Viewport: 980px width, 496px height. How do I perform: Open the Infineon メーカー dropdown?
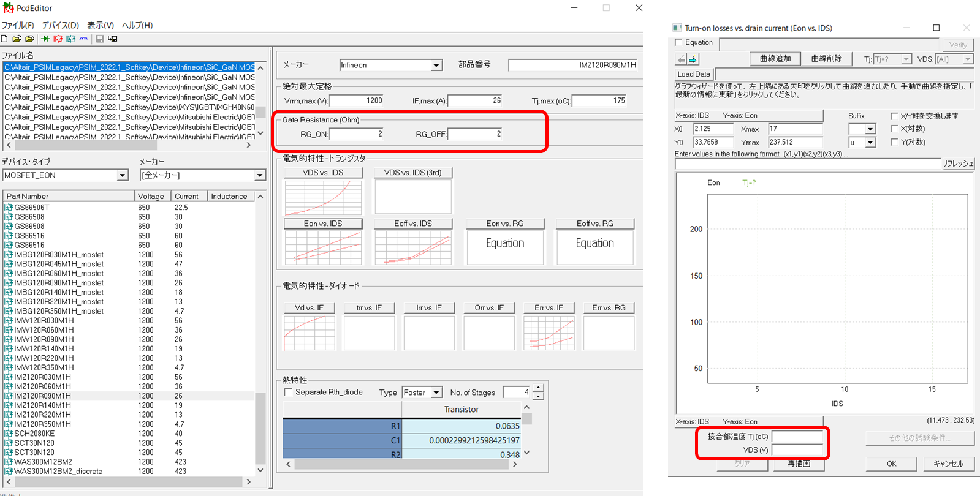[x=436, y=66]
